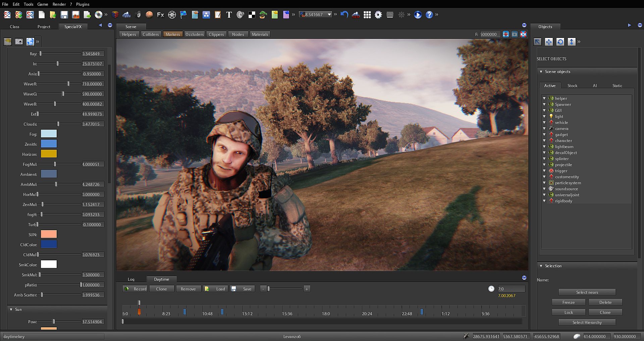Collapse the Scene objects section

click(541, 72)
